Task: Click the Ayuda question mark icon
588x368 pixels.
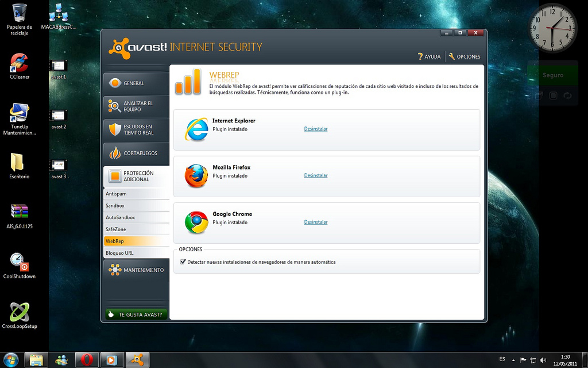Action: pyautogui.click(x=420, y=57)
